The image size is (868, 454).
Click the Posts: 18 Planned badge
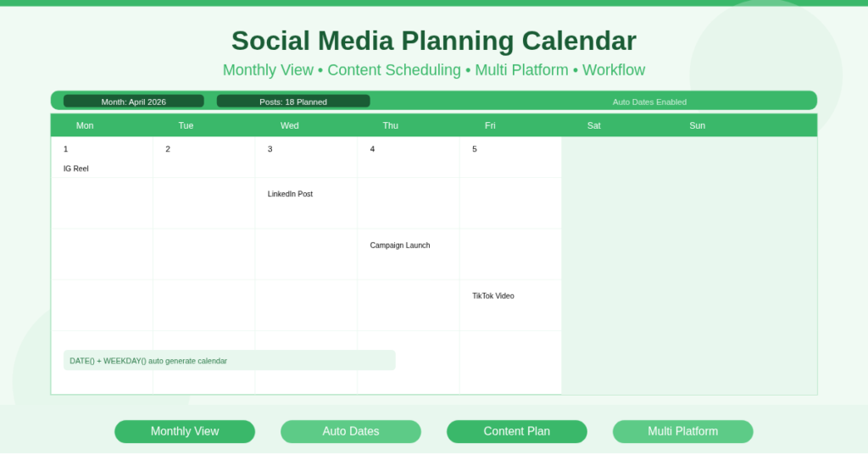[293, 102]
